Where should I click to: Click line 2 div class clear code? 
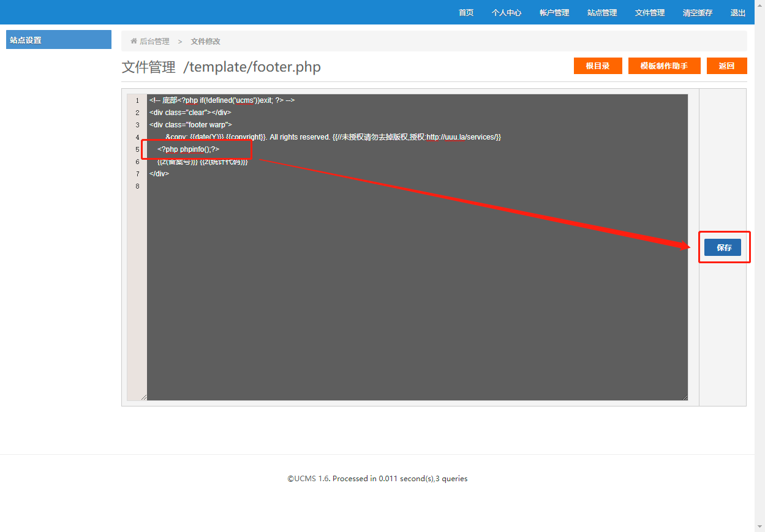click(190, 113)
